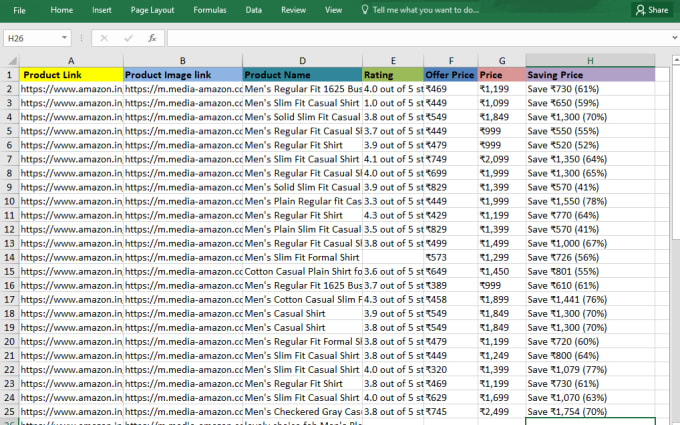Open the Review tab
680x425 pixels.
pos(293,10)
